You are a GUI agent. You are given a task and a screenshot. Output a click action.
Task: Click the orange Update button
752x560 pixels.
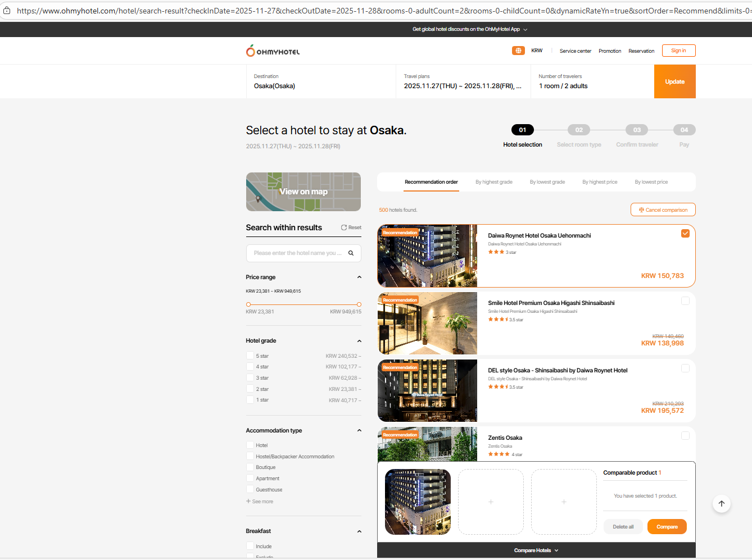[675, 81]
